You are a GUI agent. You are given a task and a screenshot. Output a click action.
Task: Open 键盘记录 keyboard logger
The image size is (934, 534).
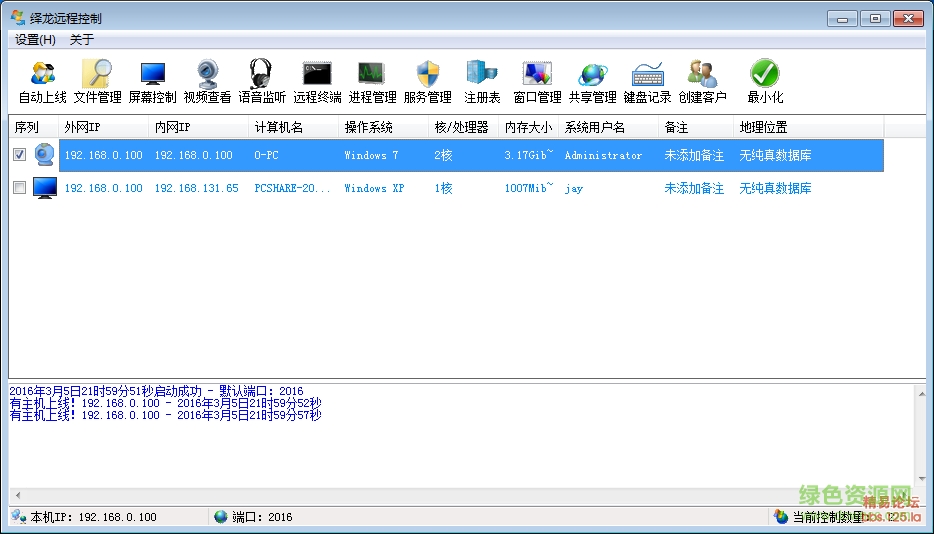tap(647, 81)
